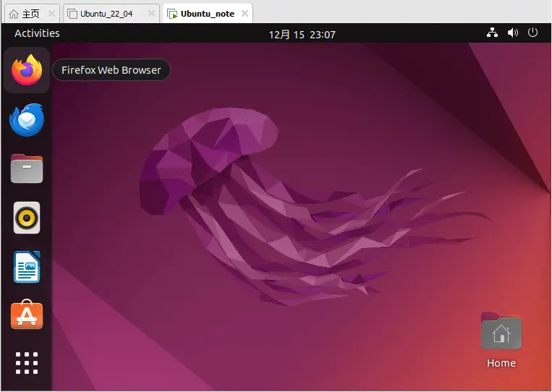Close the Ubuntu_note tab

click(245, 14)
